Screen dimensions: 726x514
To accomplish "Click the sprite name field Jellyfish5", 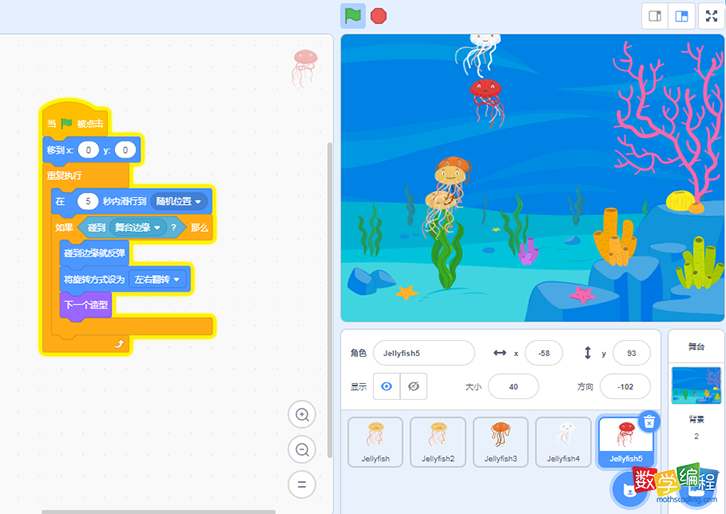I will (x=423, y=353).
